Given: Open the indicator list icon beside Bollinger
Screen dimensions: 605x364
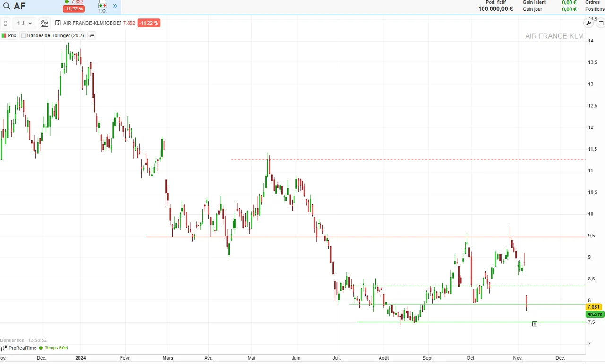Looking at the screenshot, I should [x=92, y=35].
